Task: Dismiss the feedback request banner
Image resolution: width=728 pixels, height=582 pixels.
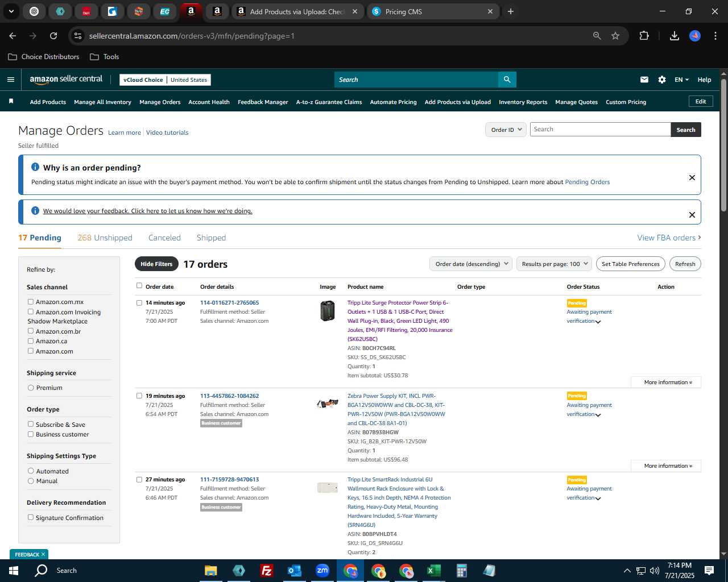Action: pyautogui.click(x=692, y=215)
